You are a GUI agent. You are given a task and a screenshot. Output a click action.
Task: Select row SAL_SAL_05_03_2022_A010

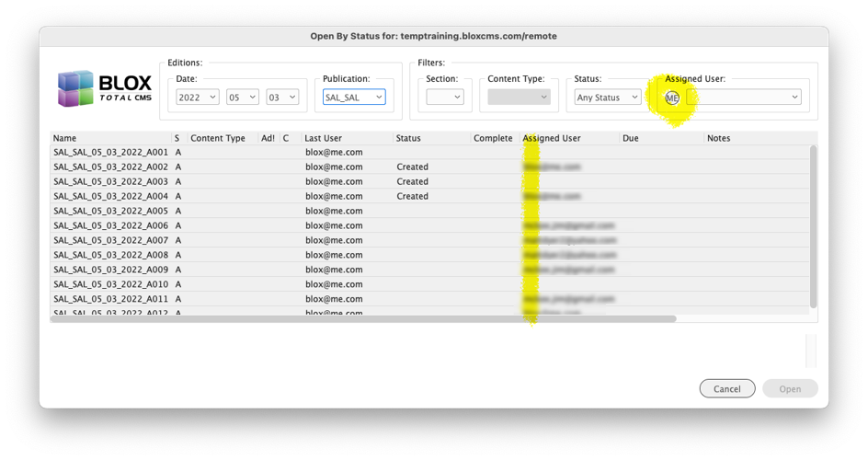[429, 284]
